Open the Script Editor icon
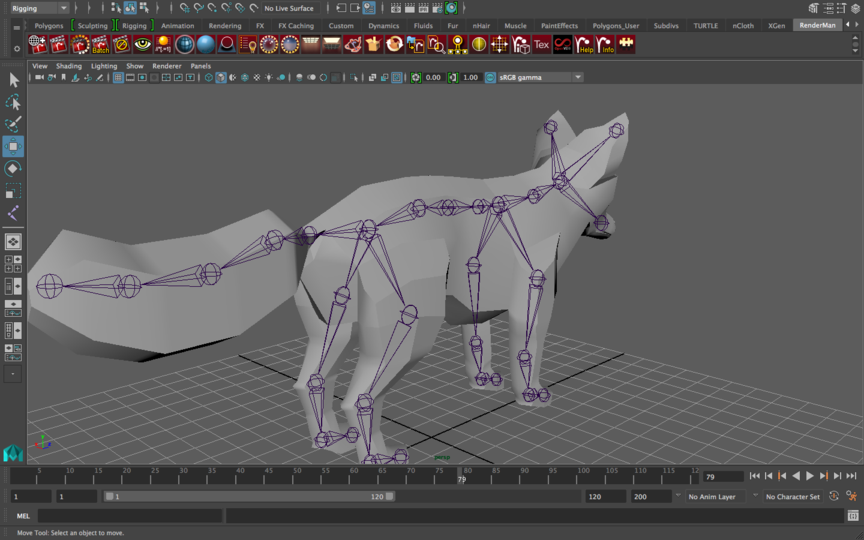Viewport: 864px width, 540px height. tap(852, 516)
